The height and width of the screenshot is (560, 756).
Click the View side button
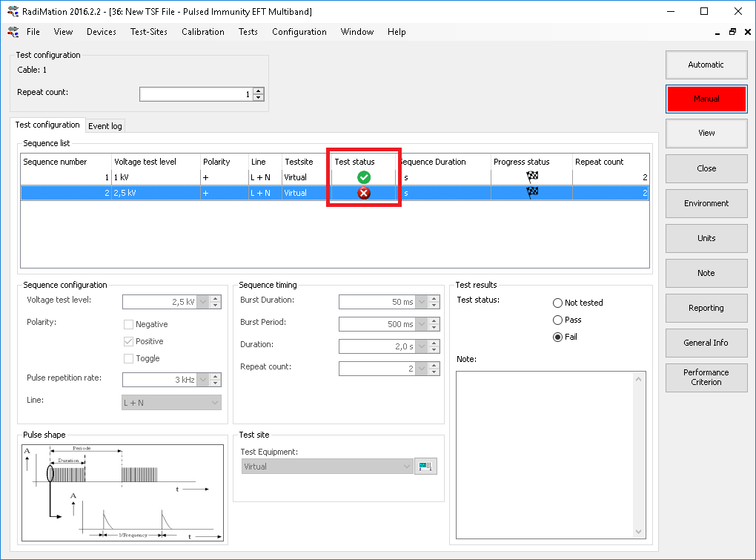point(706,133)
